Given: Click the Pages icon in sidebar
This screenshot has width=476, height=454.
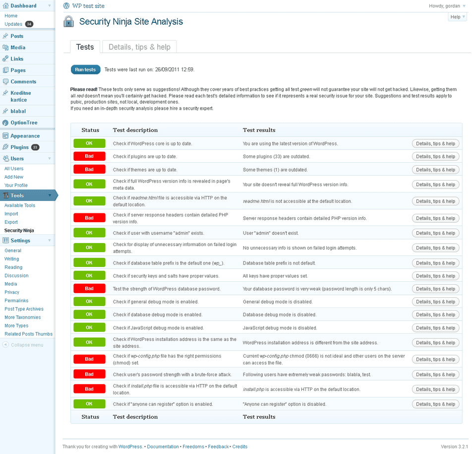Looking at the screenshot, I should (x=5, y=70).
